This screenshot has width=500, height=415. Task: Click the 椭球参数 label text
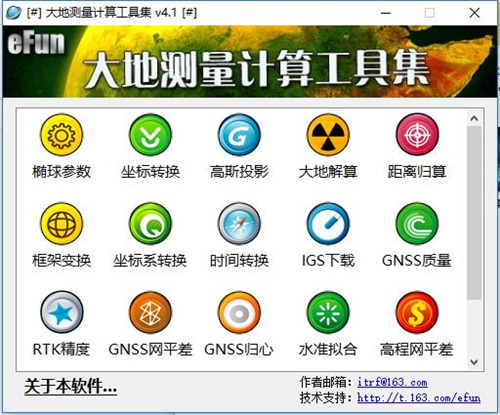[61, 172]
